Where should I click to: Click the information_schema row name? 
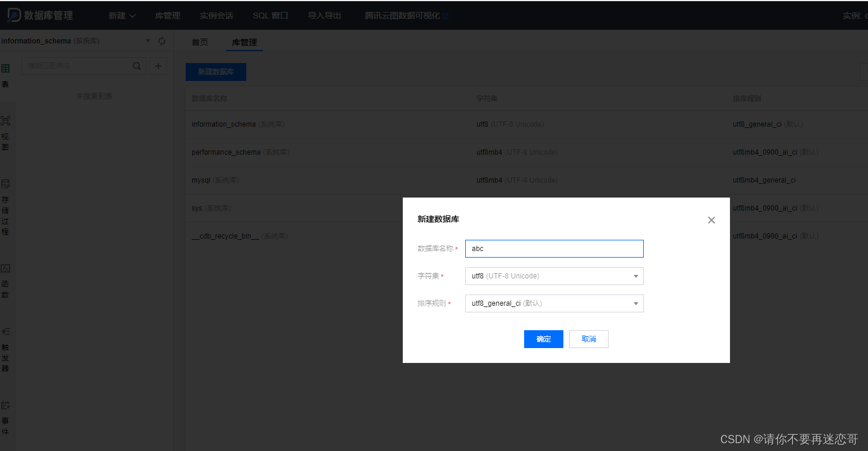pos(224,124)
